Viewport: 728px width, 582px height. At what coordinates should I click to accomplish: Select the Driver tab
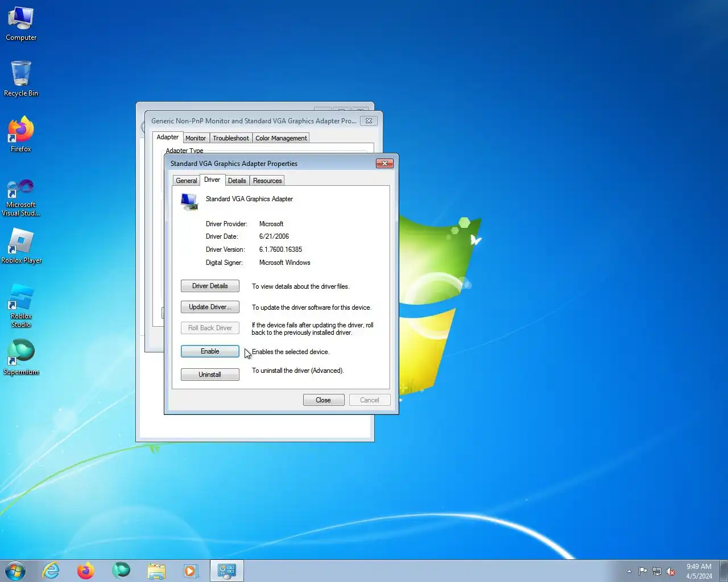coord(212,180)
